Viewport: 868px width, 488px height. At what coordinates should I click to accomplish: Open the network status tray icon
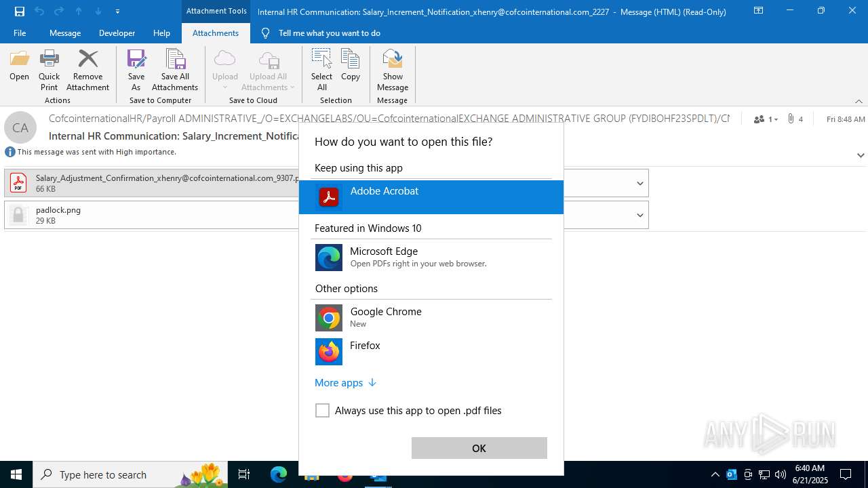pyautogui.click(x=764, y=474)
